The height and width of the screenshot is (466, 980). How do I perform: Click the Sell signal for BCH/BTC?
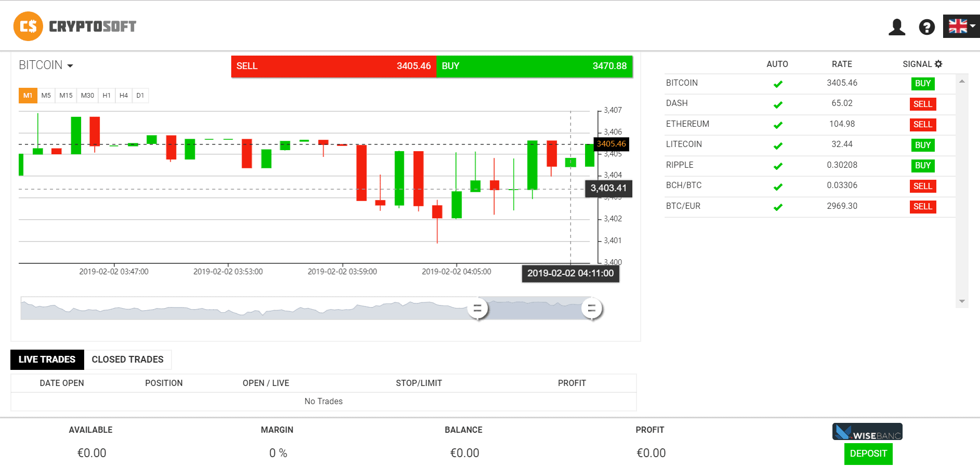pyautogui.click(x=923, y=187)
